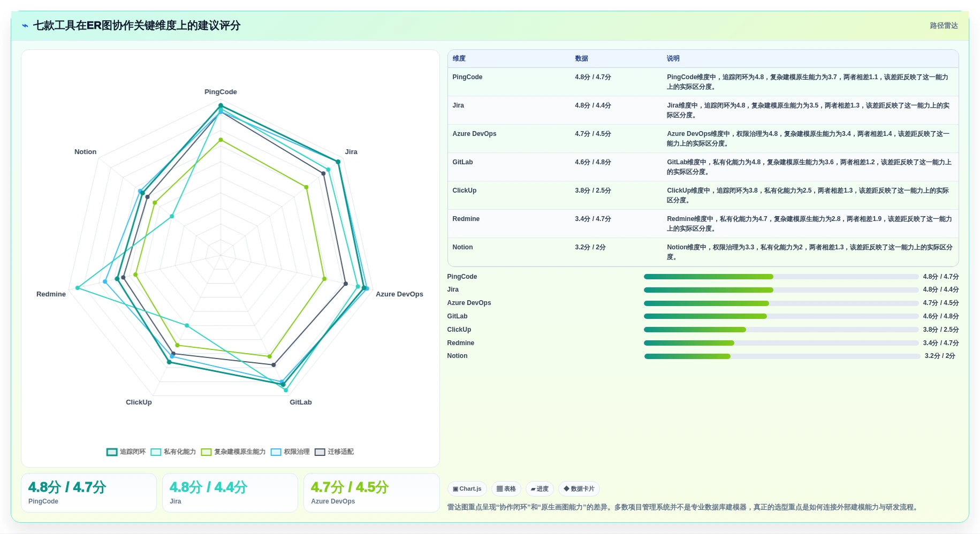Click the Jira label in the progress list
The height and width of the screenshot is (534, 980).
pyautogui.click(x=453, y=289)
